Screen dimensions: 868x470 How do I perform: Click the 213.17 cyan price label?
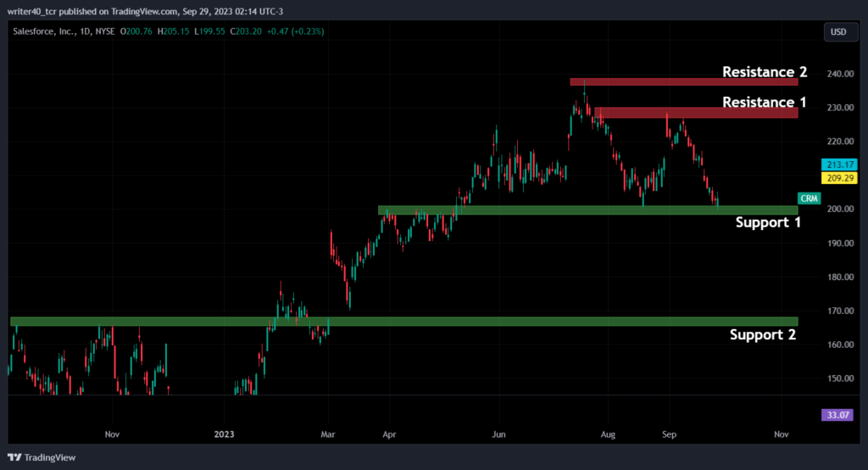839,165
